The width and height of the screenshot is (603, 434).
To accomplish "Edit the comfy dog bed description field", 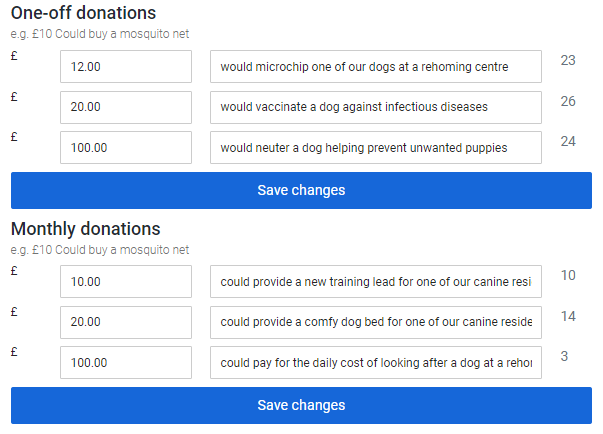I will [375, 322].
